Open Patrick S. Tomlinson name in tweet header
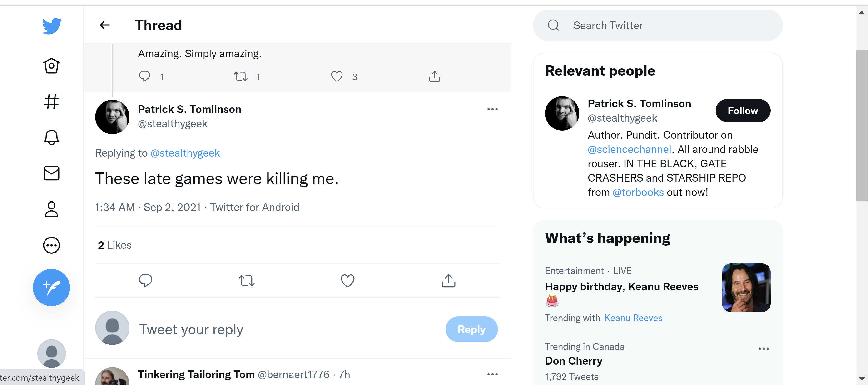 [x=189, y=110]
